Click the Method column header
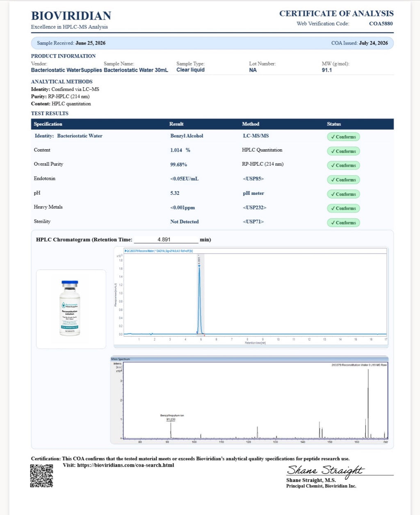 251,124
